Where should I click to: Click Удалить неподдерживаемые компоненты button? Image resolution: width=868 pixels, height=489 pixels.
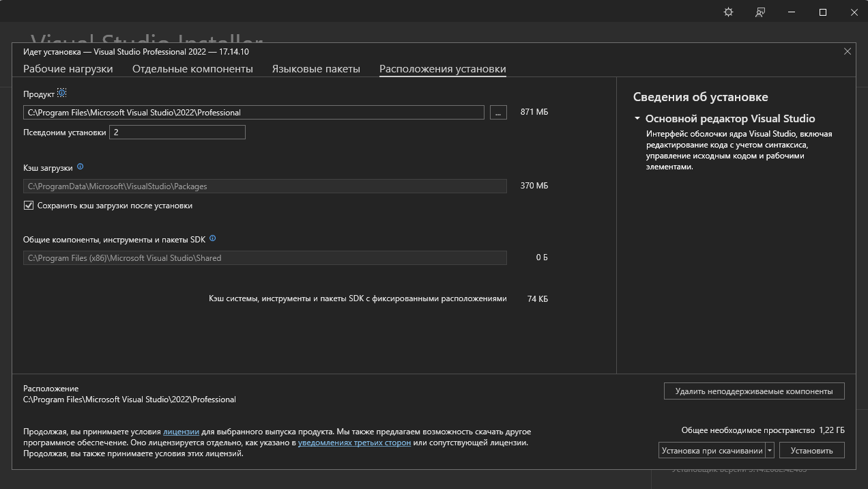tap(754, 391)
